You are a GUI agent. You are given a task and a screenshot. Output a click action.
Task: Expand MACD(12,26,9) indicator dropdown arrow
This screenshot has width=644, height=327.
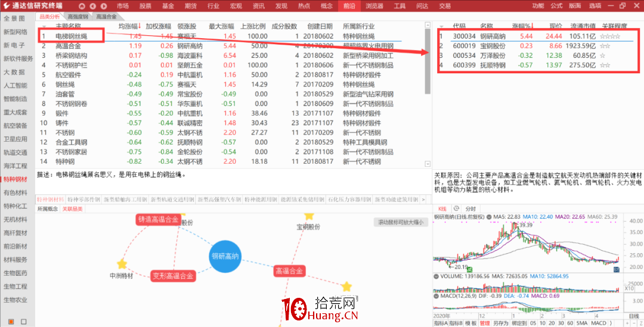[436, 296]
